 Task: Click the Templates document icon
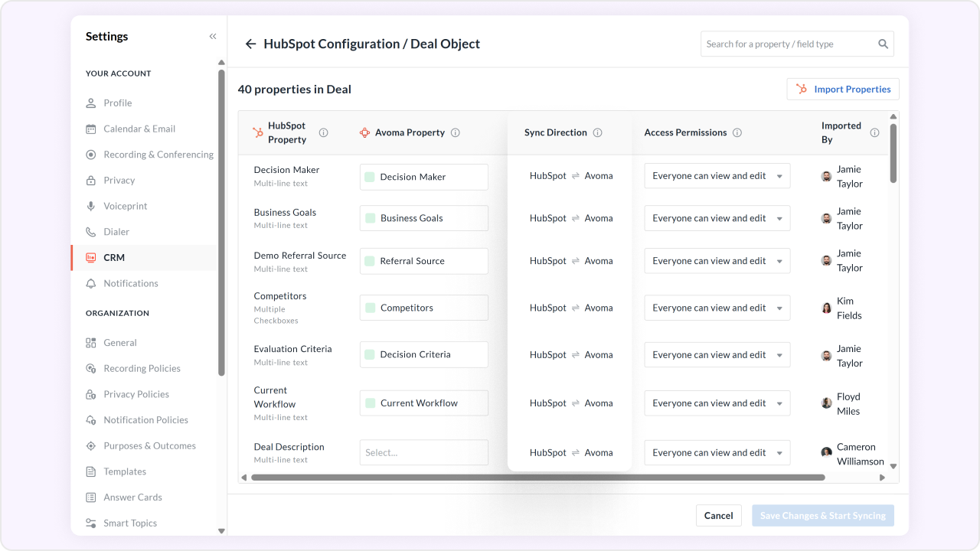[x=91, y=471]
